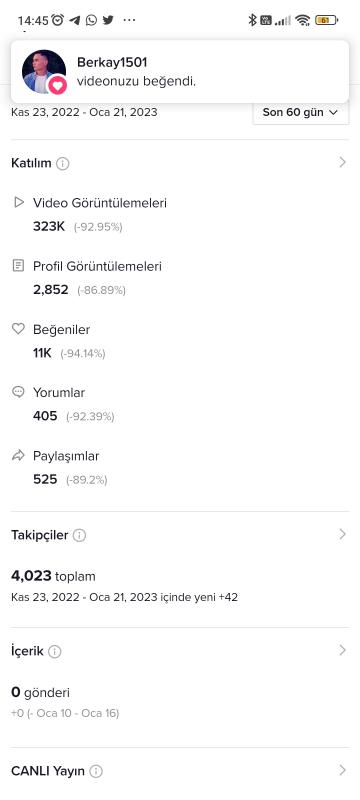
Task: Tap the Wi-Fi icon in status bar
Action: (x=302, y=20)
